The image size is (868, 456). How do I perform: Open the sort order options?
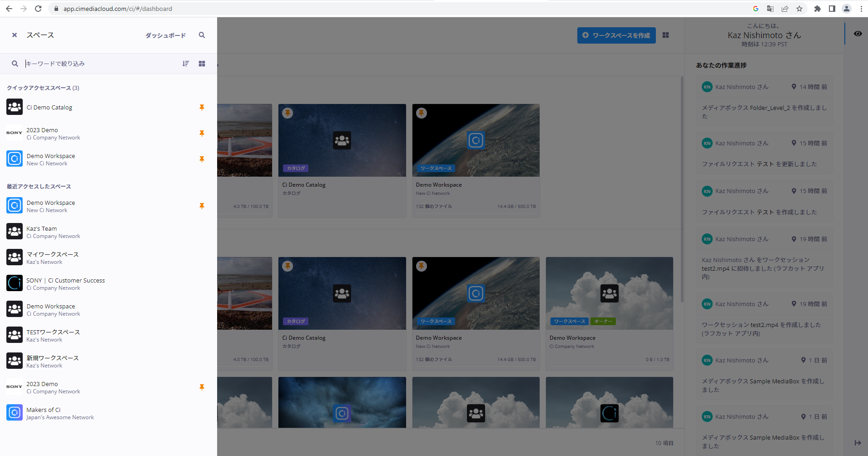186,64
